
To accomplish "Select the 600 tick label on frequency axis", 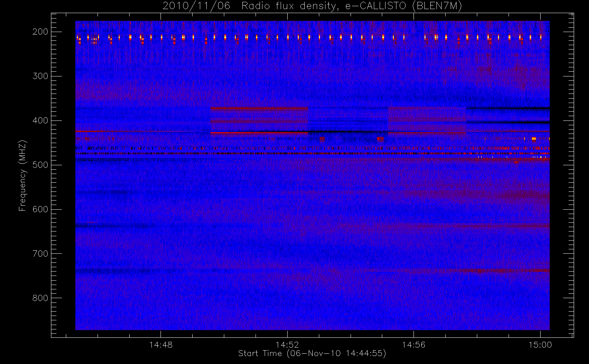I will 40,209.
